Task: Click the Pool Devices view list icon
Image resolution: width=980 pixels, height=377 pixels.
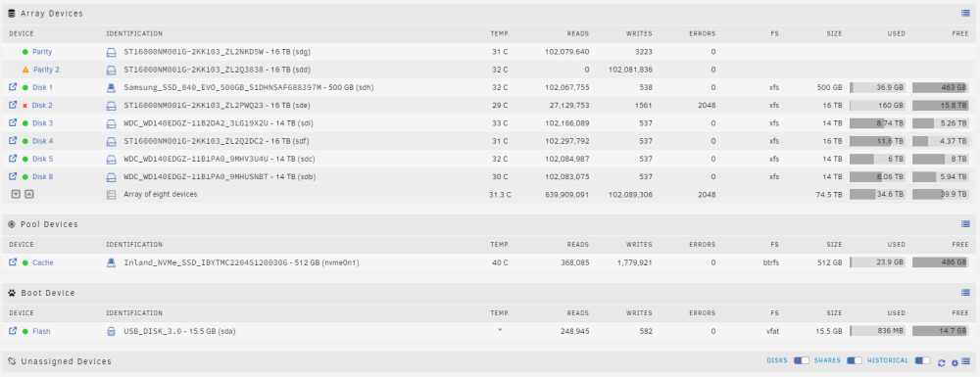Action: point(965,224)
